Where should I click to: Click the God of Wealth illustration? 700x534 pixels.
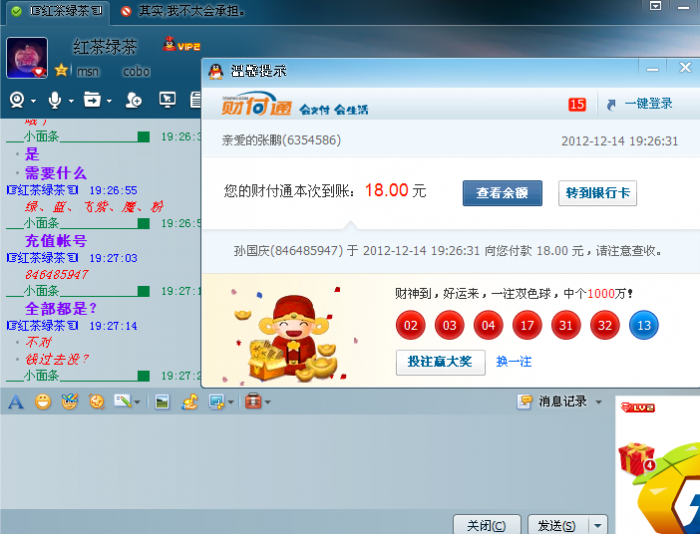[294, 339]
